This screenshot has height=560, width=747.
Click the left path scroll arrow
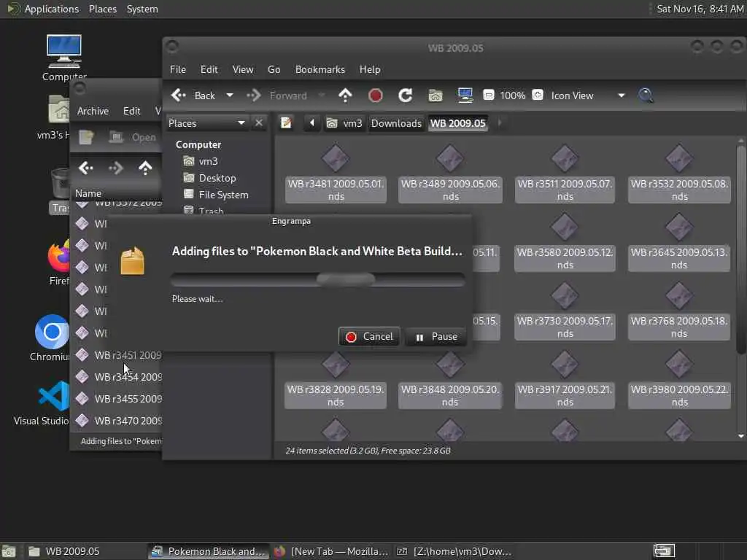coord(312,122)
